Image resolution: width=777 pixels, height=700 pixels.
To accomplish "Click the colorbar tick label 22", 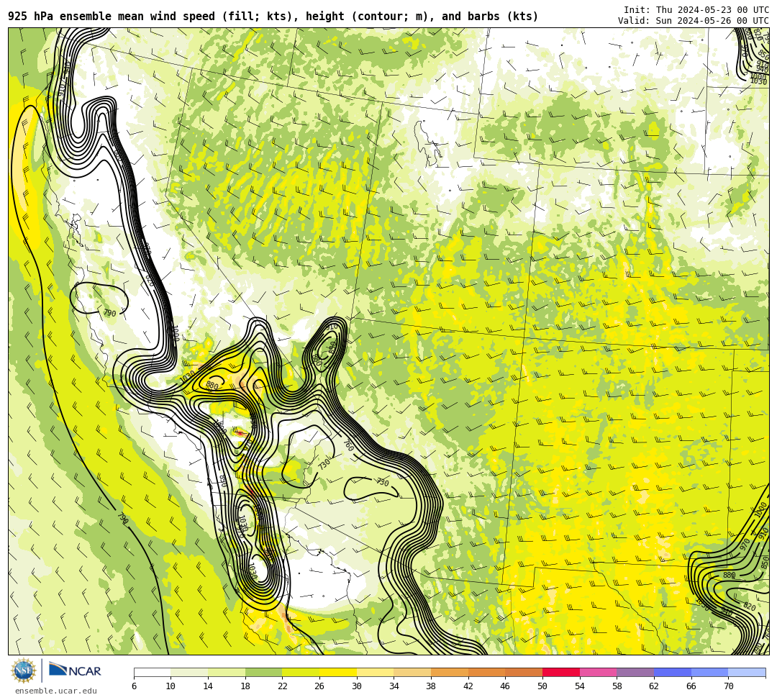I will [x=283, y=686].
